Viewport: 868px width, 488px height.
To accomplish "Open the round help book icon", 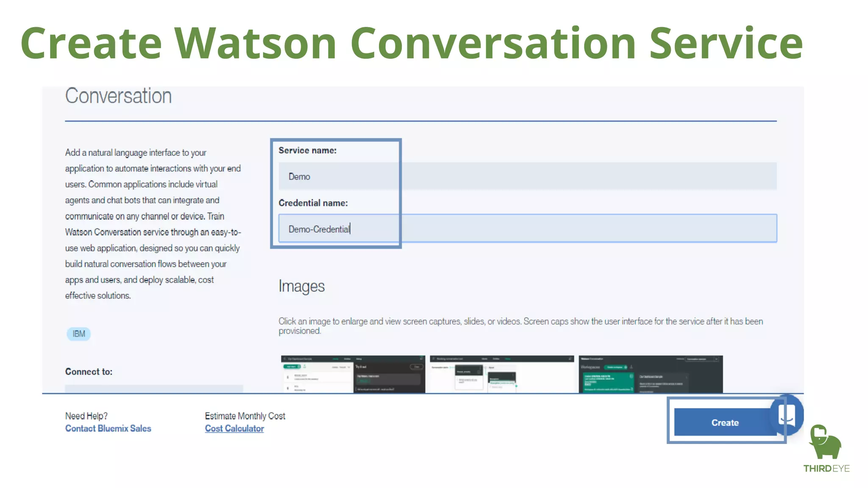I will (787, 415).
